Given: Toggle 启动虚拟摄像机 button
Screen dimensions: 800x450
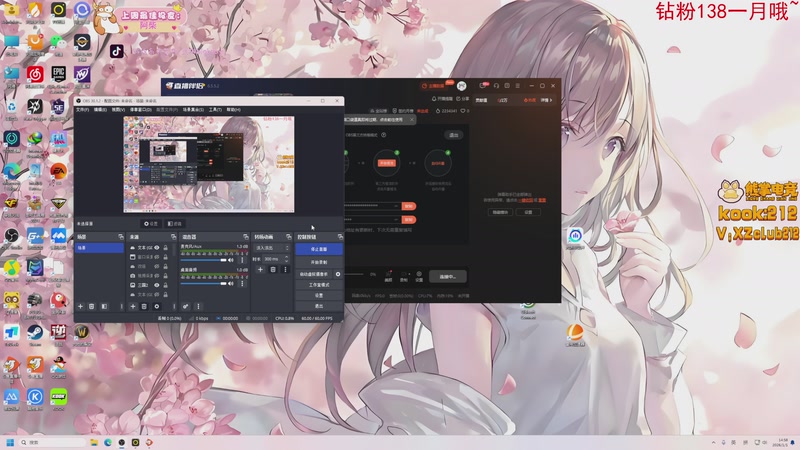Looking at the screenshot, I should pyautogui.click(x=314, y=274).
